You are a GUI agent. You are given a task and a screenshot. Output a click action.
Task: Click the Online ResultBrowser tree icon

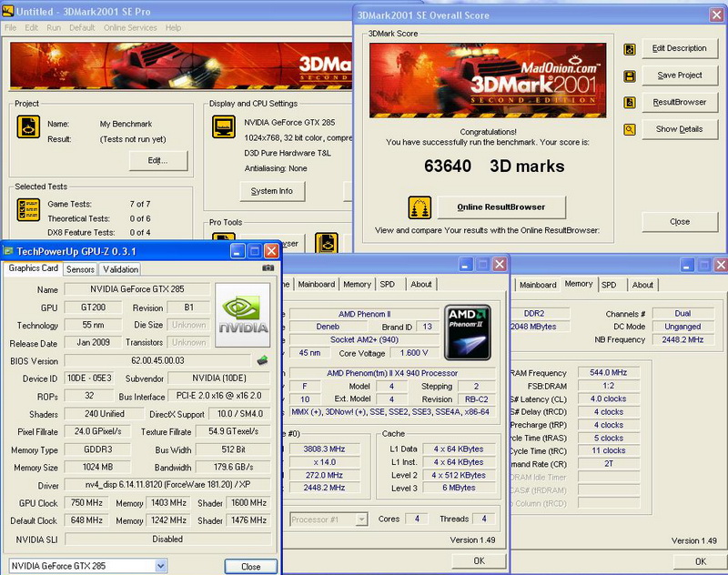click(x=420, y=207)
